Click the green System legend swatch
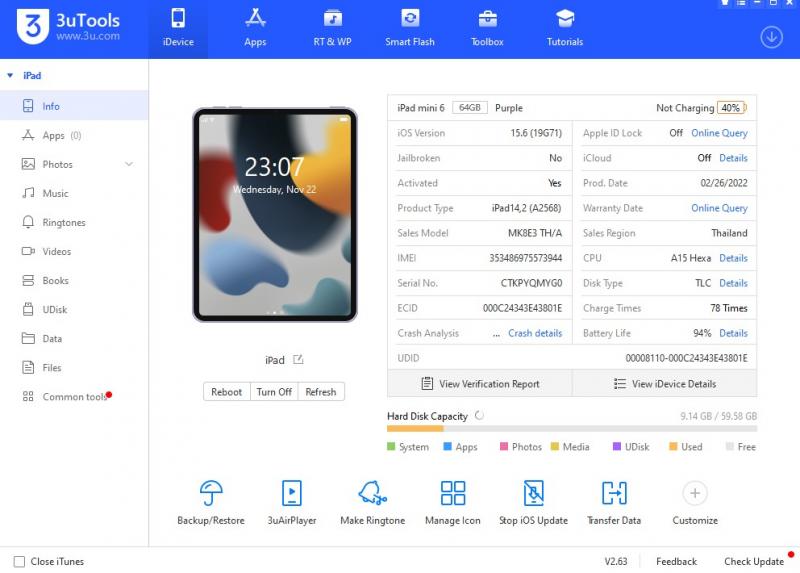The width and height of the screenshot is (800, 573). click(x=391, y=446)
